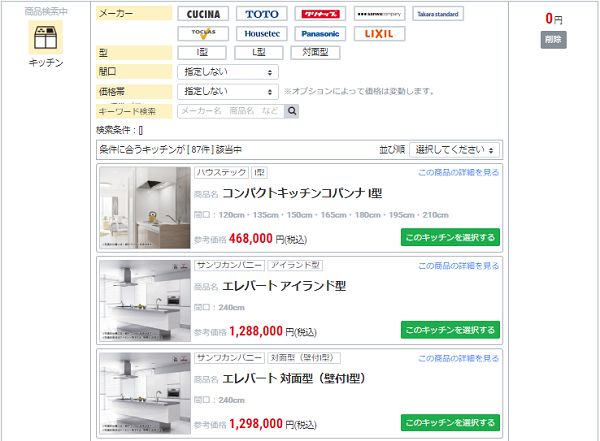Select the Sanwa Company maker logo
The image size is (600, 441).
[379, 14]
